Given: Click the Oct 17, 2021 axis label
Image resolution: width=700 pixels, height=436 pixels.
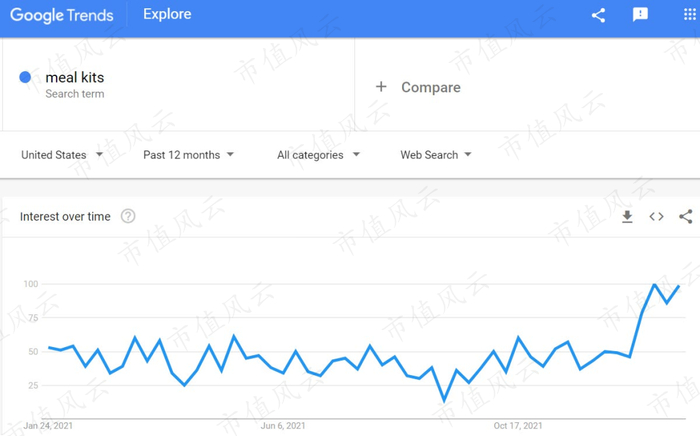Looking at the screenshot, I should coord(518,425).
